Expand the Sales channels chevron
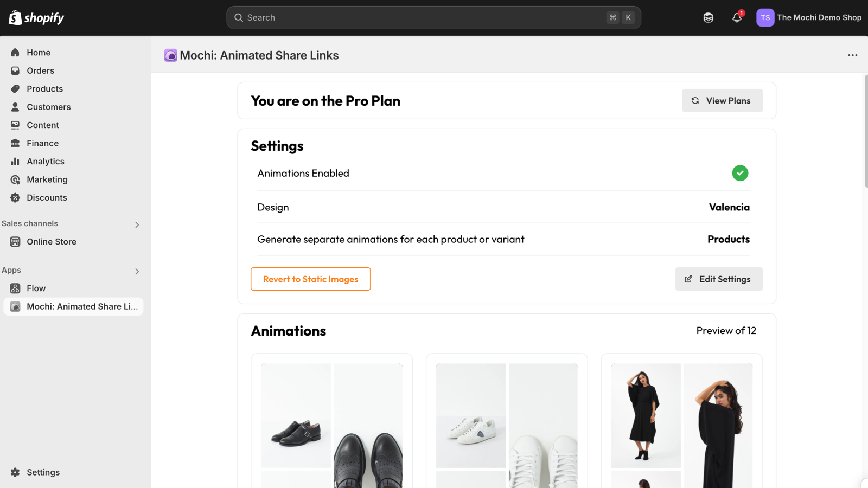868x488 pixels. coord(137,224)
